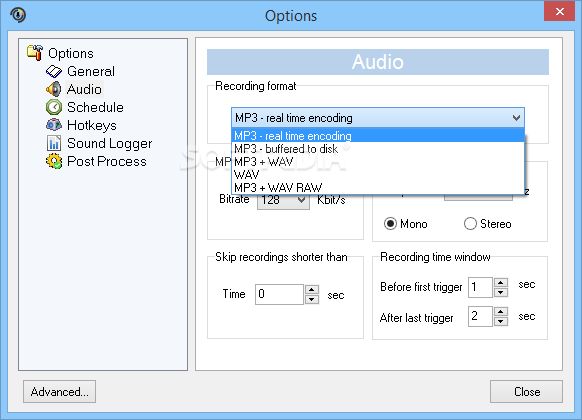Click the Audio speaker icon
The height and width of the screenshot is (420, 582).
tap(54, 89)
